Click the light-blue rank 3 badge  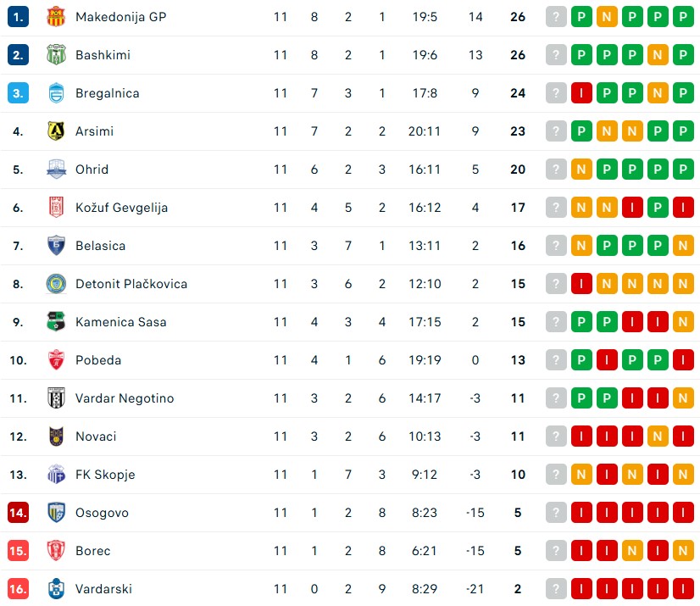point(18,93)
